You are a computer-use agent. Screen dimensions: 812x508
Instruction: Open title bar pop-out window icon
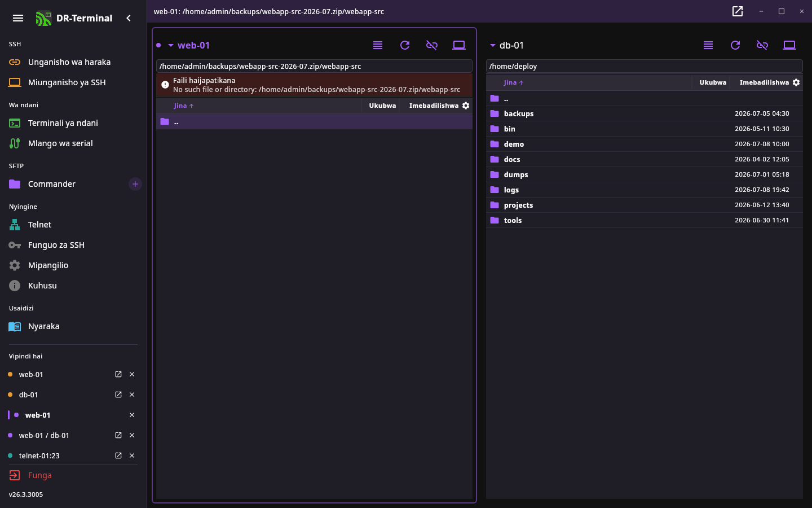(x=738, y=11)
